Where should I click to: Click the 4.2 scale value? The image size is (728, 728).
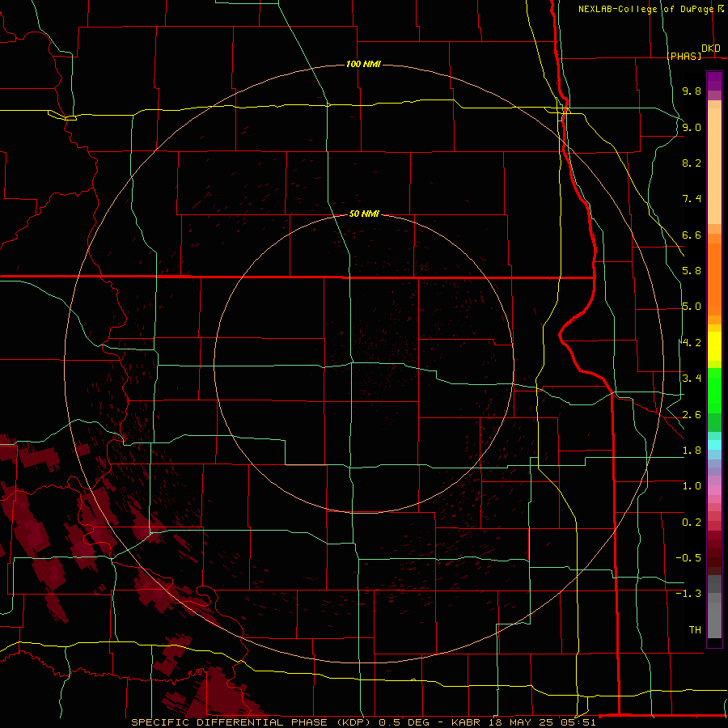tap(692, 343)
